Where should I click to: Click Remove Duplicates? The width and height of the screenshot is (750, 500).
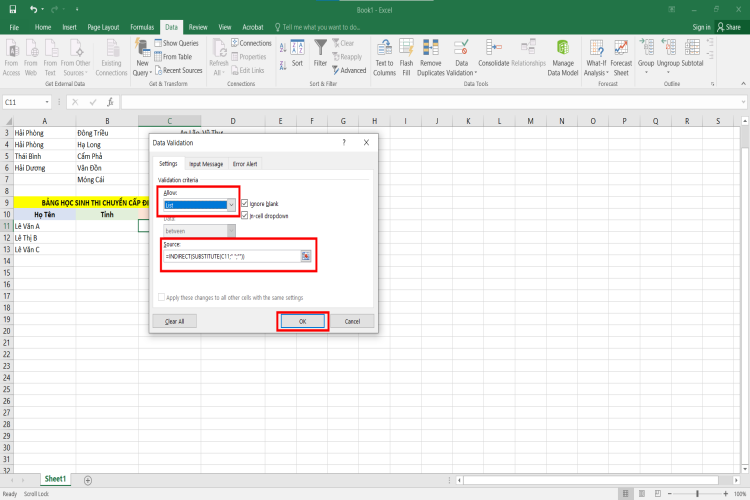pos(430,57)
